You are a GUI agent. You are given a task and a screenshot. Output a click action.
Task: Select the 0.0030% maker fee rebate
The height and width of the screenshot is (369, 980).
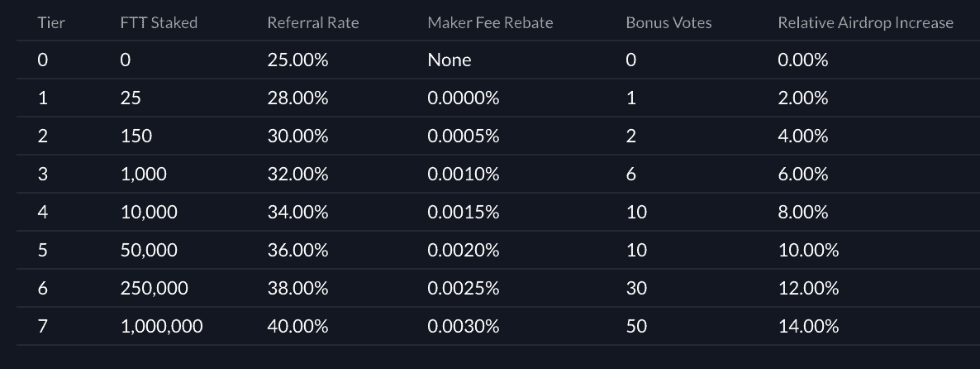pos(464,326)
